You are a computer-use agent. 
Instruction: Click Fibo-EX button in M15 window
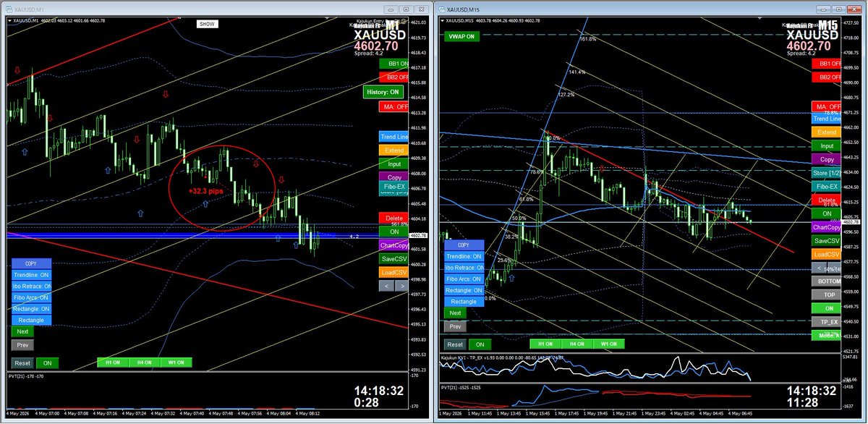tap(827, 186)
